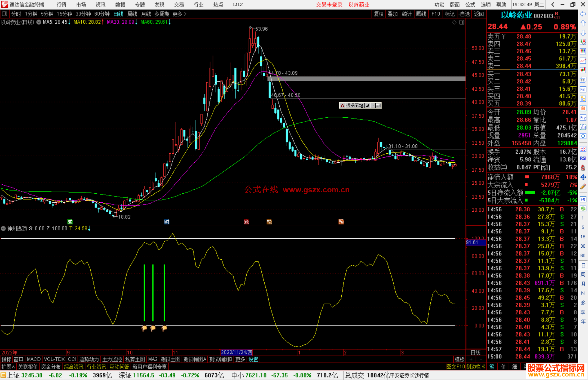The image size is (588, 380).
Task: Click the f(x) formula sidebar icon
Action: click(x=583, y=127)
